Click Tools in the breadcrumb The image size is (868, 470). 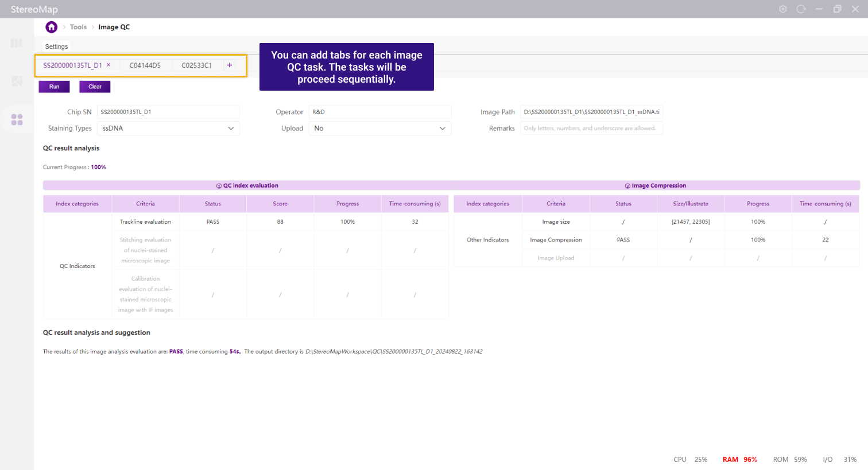78,27
